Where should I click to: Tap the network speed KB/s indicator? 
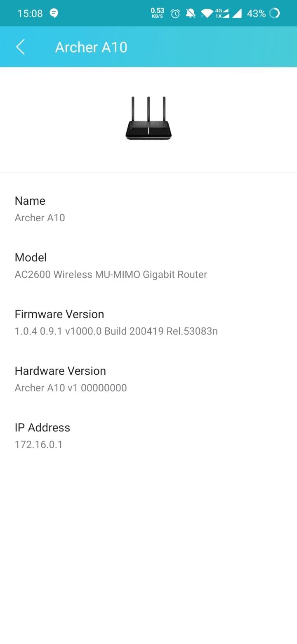click(157, 13)
